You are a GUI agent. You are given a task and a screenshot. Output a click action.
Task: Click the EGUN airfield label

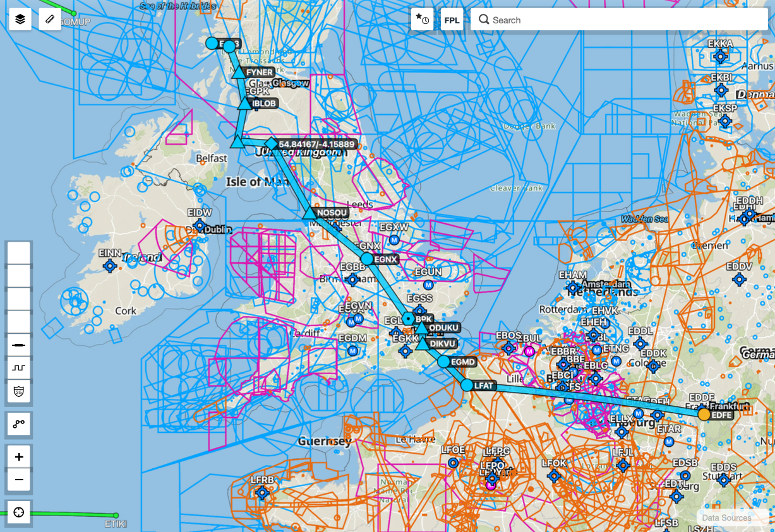coord(428,272)
